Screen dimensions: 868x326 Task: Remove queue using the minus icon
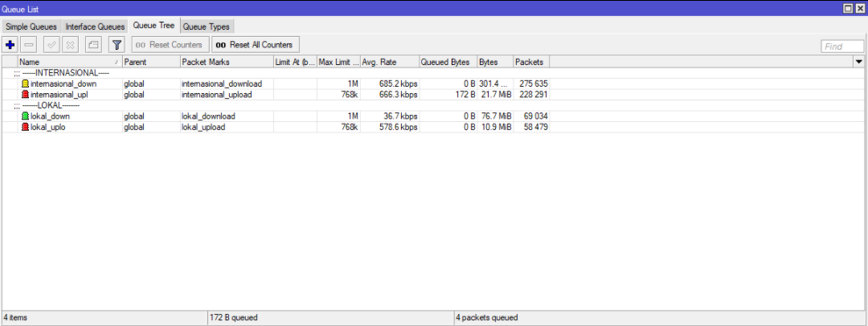click(30, 44)
